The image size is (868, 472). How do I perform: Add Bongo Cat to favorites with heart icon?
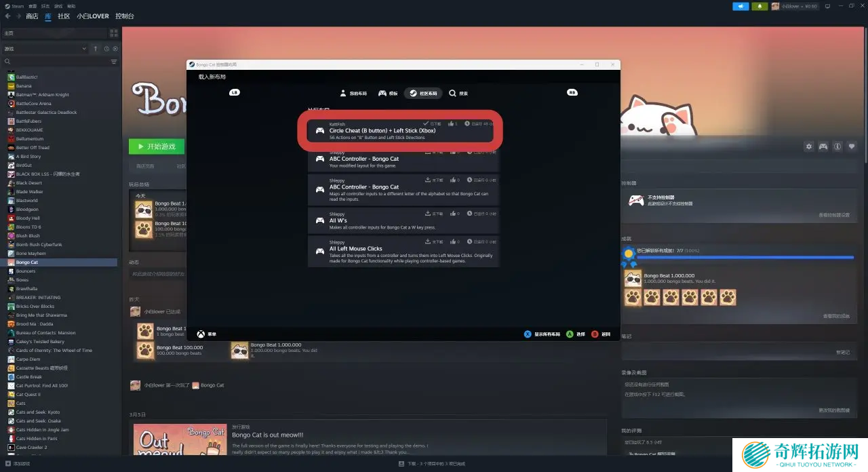852,146
